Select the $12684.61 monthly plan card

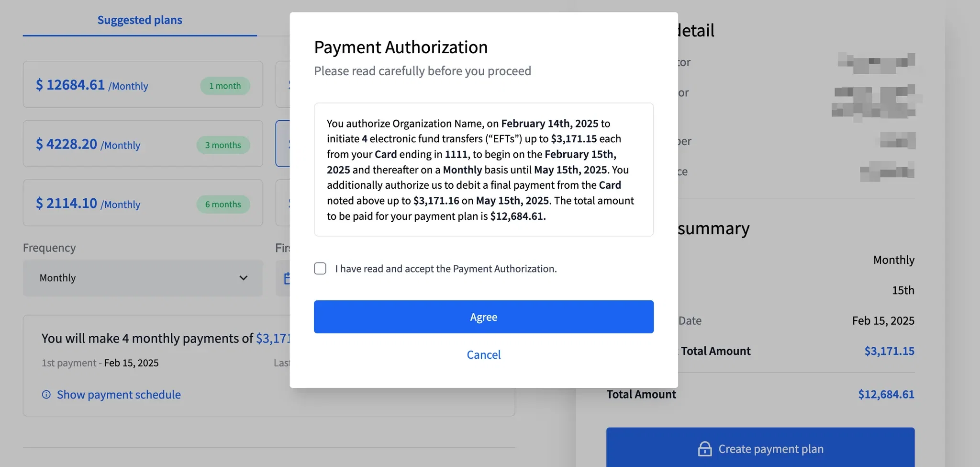click(143, 84)
